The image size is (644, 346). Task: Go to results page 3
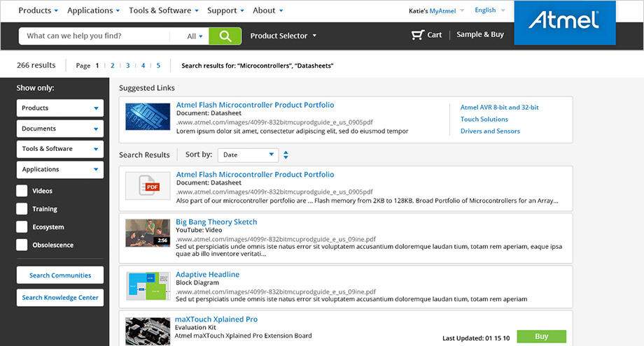pos(127,66)
